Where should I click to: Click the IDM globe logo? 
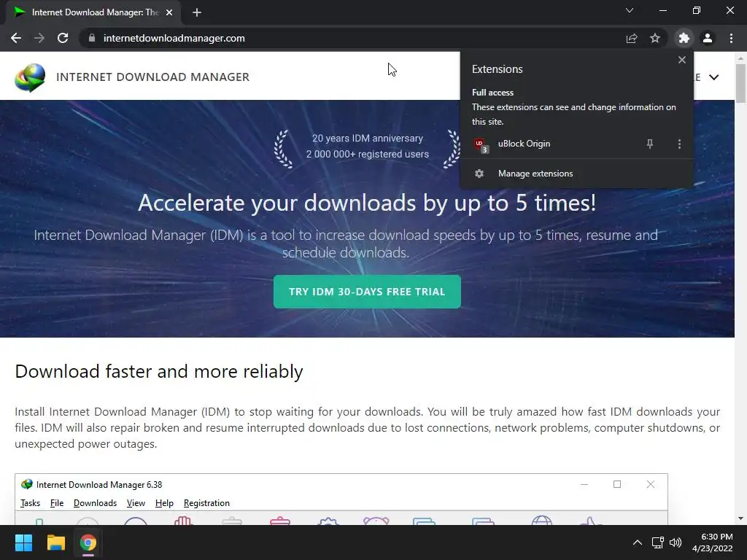[30, 77]
